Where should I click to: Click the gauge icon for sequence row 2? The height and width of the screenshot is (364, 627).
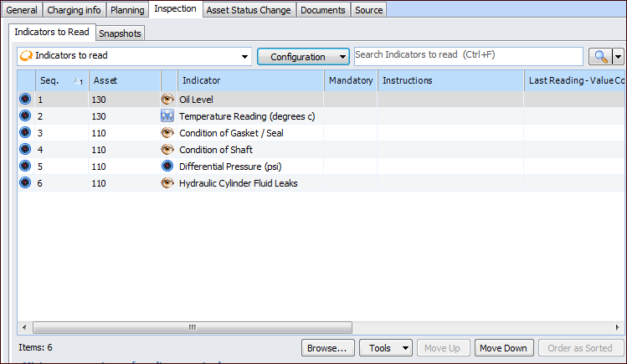point(25,115)
